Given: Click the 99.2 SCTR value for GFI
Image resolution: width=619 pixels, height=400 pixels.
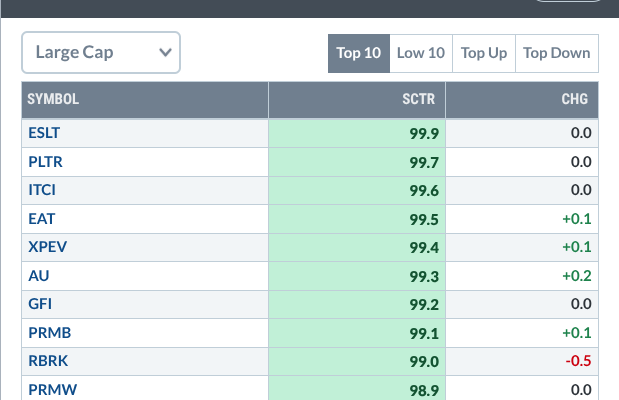Looking at the screenshot, I should pyautogui.click(x=424, y=305).
